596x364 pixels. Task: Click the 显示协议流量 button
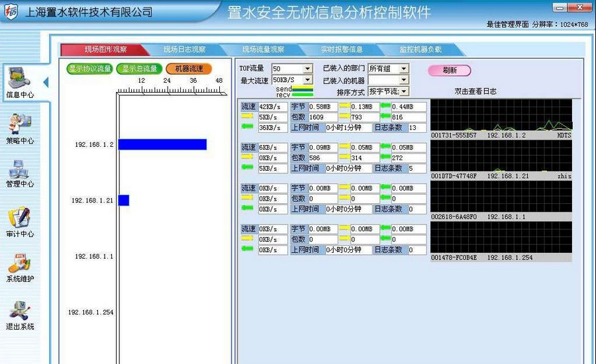(89, 69)
